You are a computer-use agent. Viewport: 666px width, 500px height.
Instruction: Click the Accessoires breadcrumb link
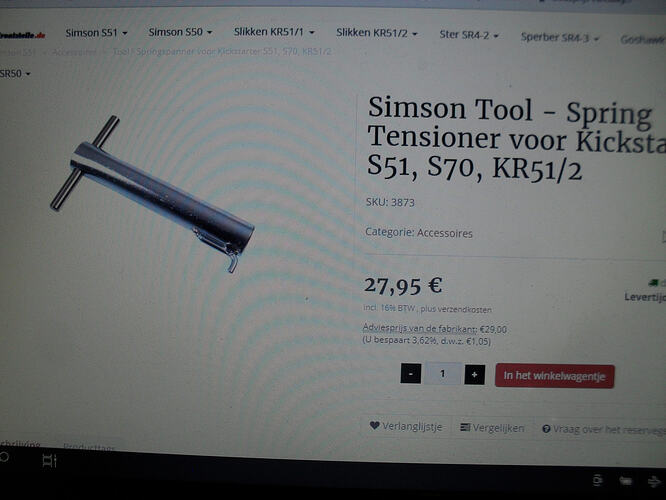click(x=74, y=52)
